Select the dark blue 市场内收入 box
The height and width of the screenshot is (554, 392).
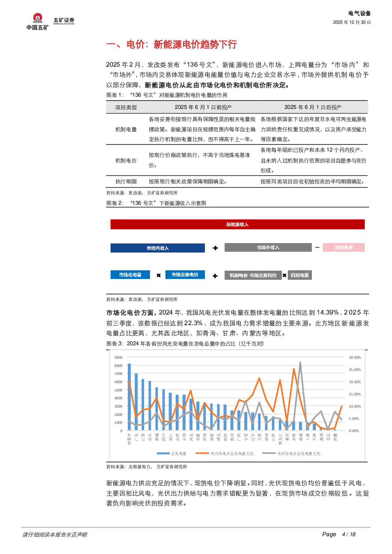(158, 248)
